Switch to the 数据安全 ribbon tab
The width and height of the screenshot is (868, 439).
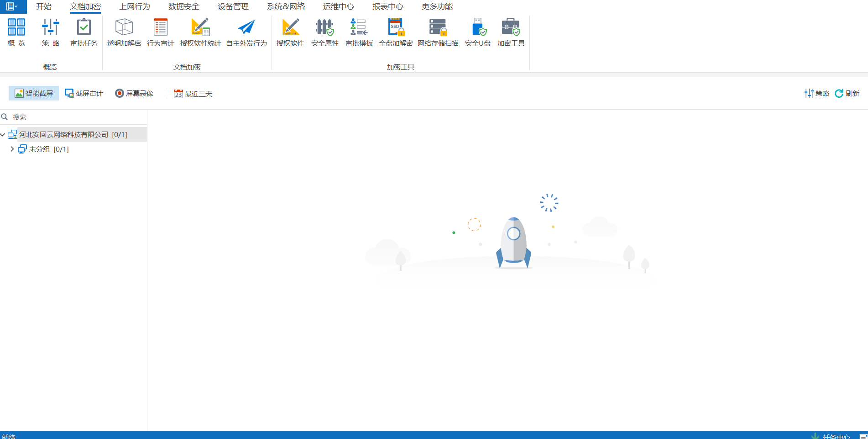click(x=183, y=6)
